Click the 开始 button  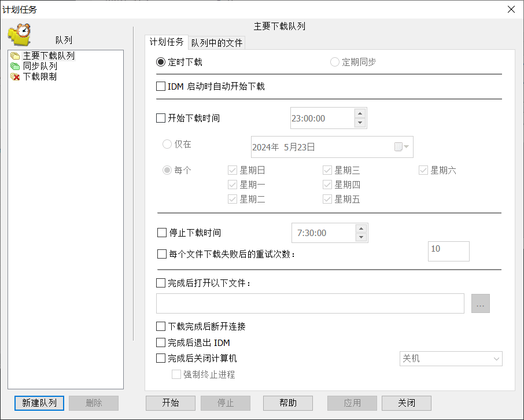171,403
